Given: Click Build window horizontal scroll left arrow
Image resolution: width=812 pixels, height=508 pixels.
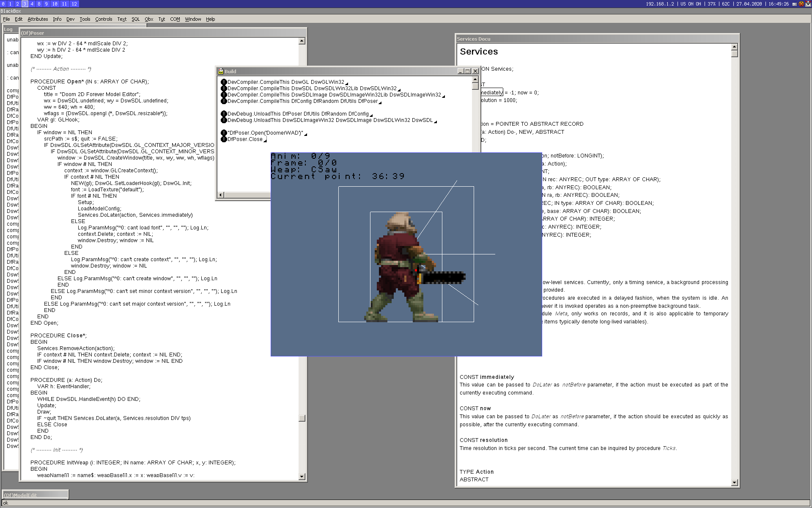Looking at the screenshot, I should 220,195.
